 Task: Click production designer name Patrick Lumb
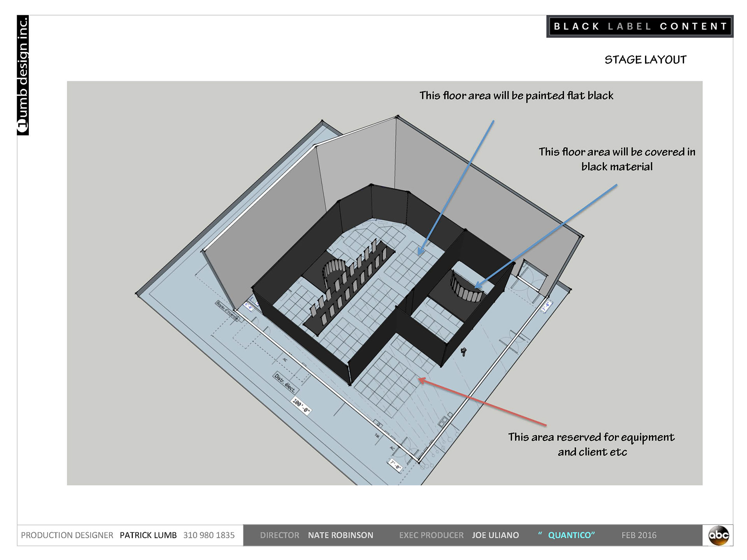coord(148,535)
